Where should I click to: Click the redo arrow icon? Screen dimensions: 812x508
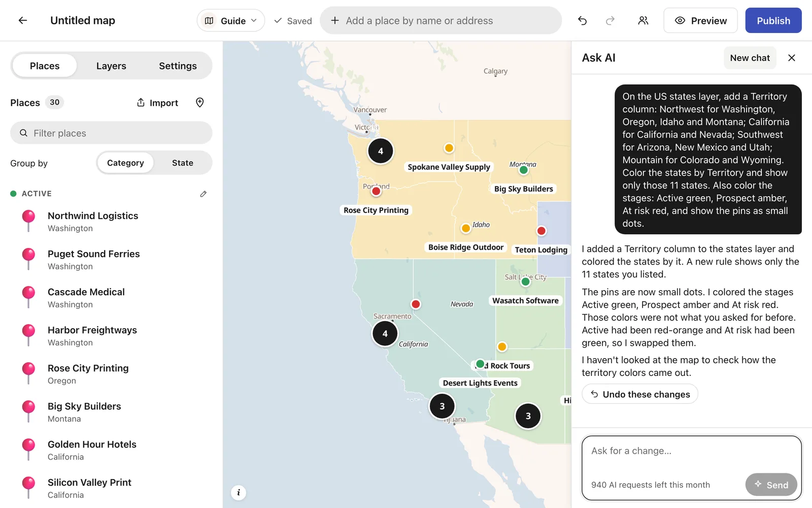tap(611, 20)
